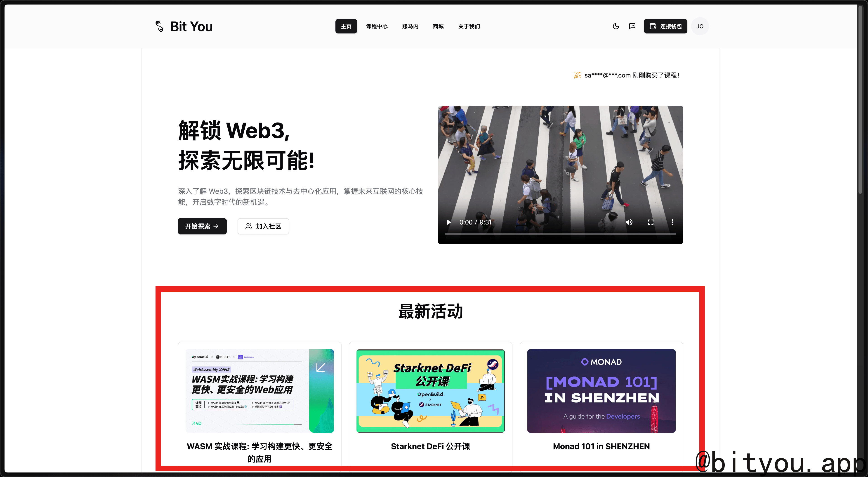Open the JO user avatar
Screen dimensions: 868x477
point(700,26)
